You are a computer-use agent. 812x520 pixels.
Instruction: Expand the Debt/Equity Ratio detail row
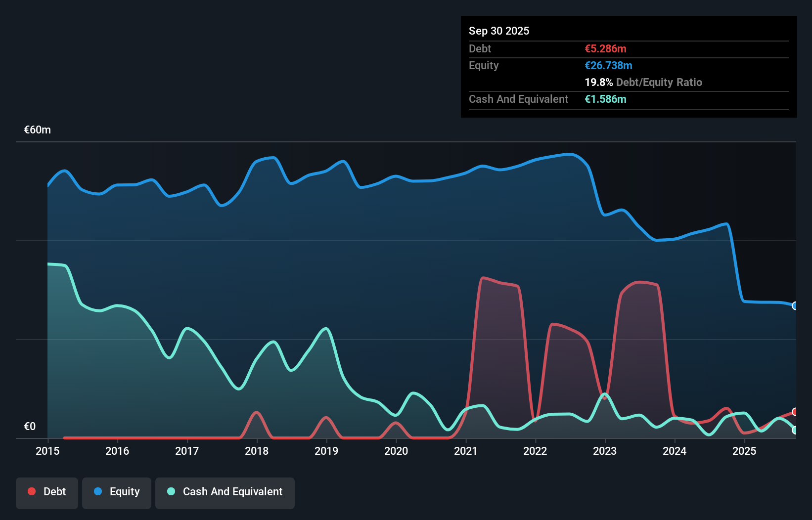(643, 82)
